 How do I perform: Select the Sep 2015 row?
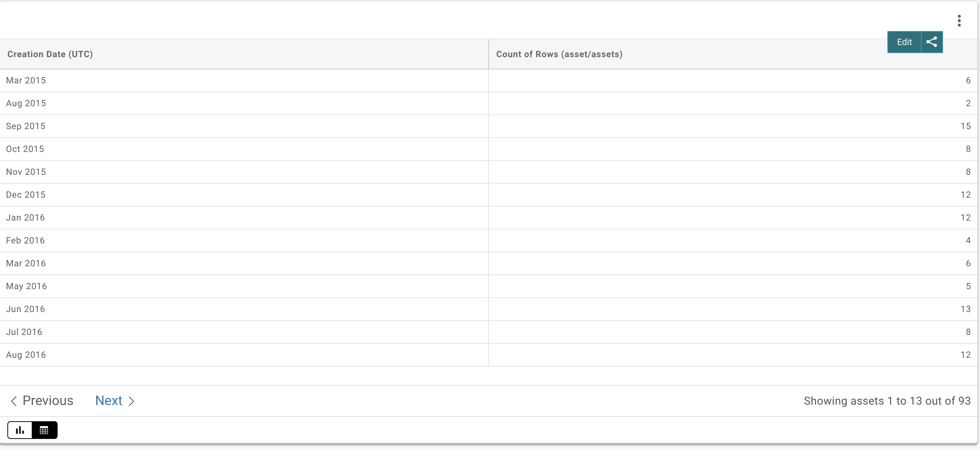coord(25,126)
